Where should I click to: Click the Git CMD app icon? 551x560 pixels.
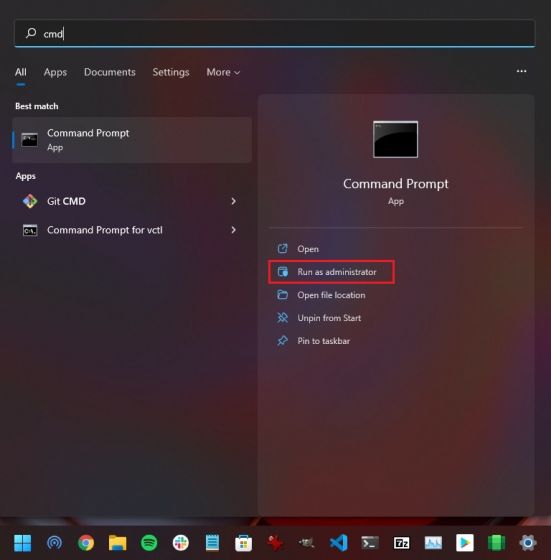click(x=30, y=201)
